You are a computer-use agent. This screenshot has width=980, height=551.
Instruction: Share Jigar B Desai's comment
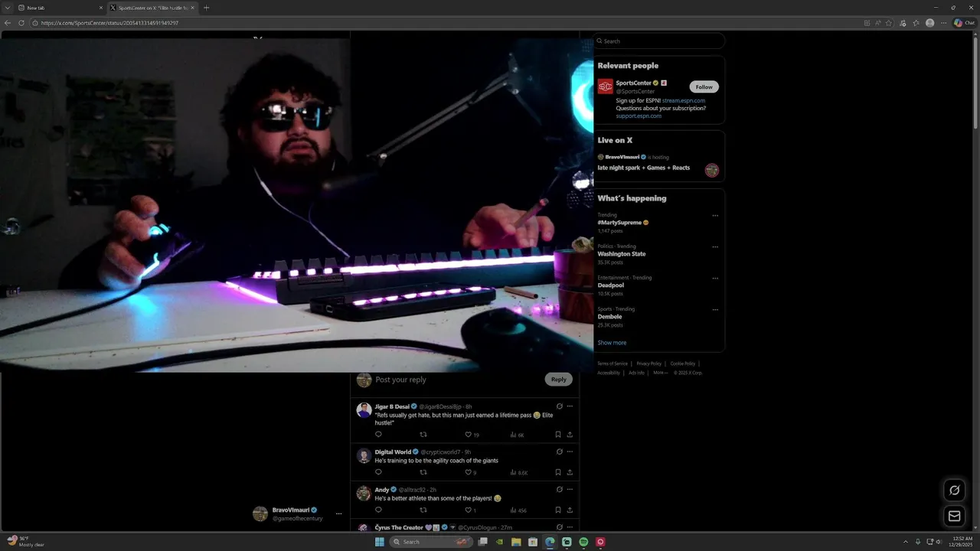[570, 435]
